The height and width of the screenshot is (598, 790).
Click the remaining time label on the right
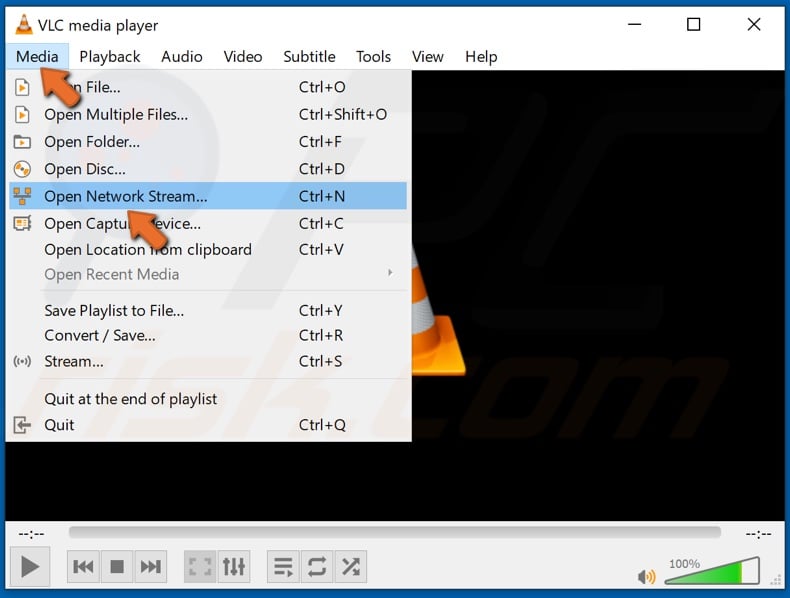758,534
